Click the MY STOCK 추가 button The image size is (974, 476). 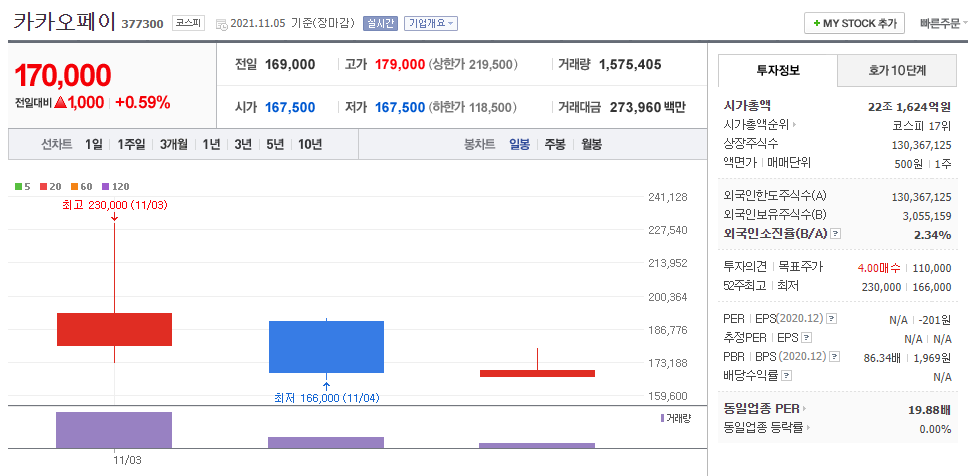pyautogui.click(x=854, y=24)
